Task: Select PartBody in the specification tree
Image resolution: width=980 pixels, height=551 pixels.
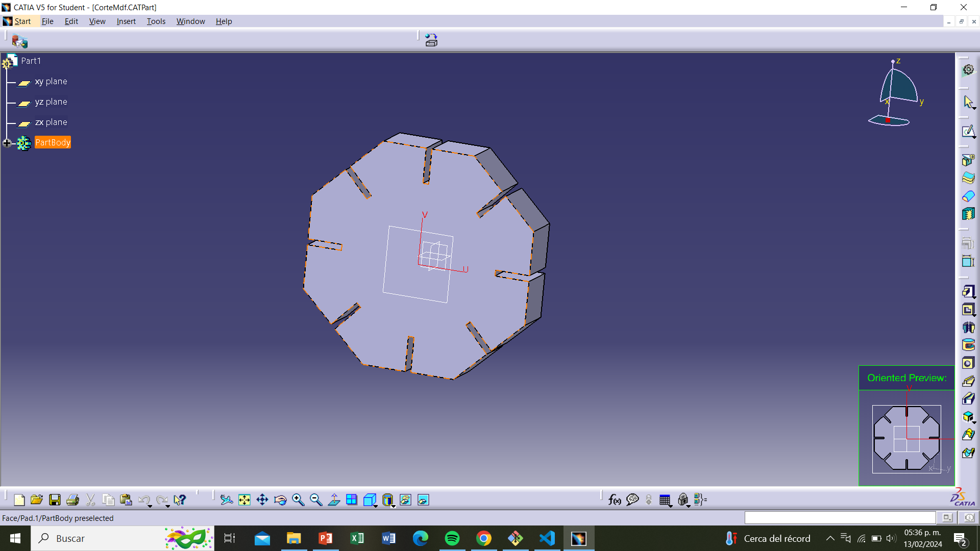Action: (x=53, y=142)
